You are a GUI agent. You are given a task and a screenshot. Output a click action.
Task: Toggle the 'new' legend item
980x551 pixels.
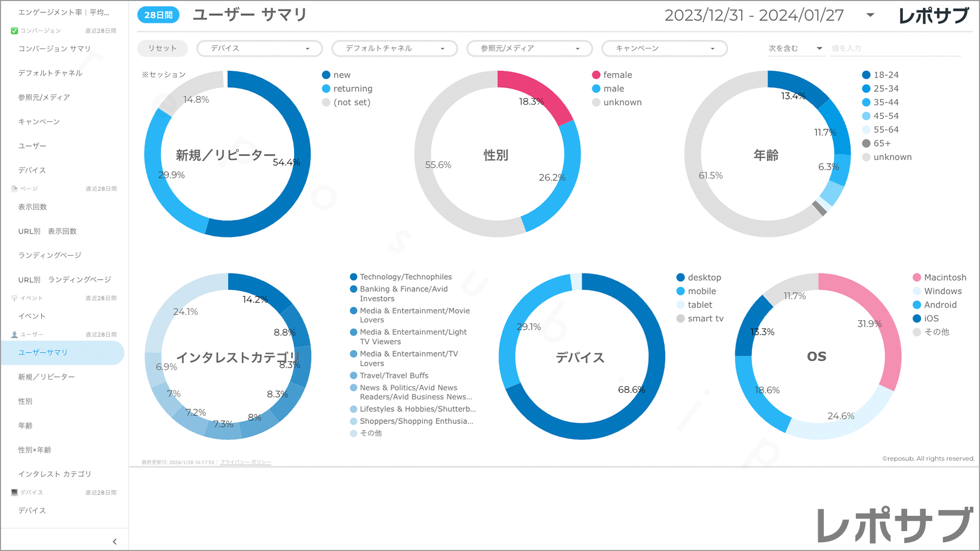click(341, 75)
